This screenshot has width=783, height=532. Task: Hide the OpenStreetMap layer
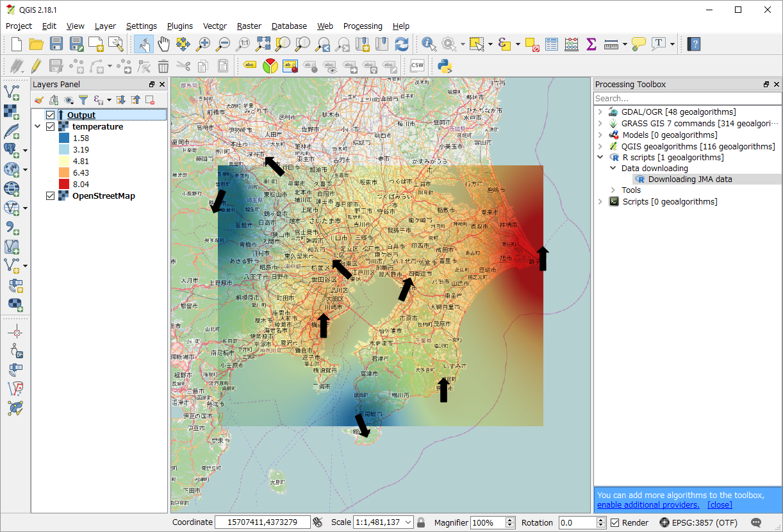(51, 196)
